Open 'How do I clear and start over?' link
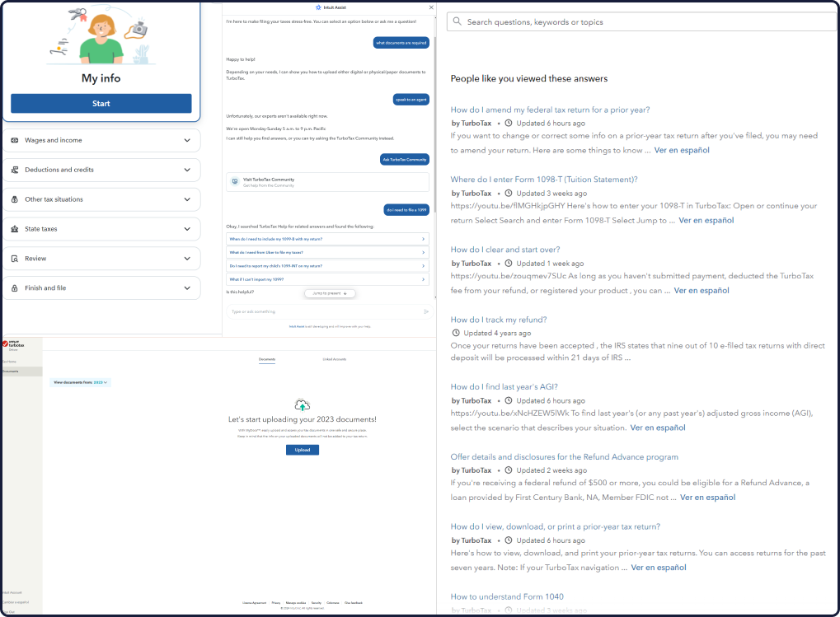Viewport: 840px width, 617px height. pyautogui.click(x=505, y=250)
